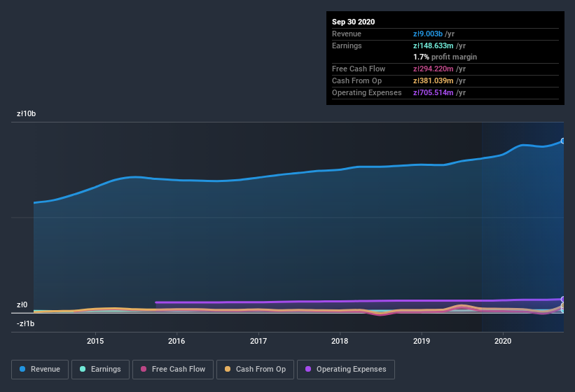Click the Free Cash Flow tooltip label
Screen dimensions: 575x392
point(359,69)
